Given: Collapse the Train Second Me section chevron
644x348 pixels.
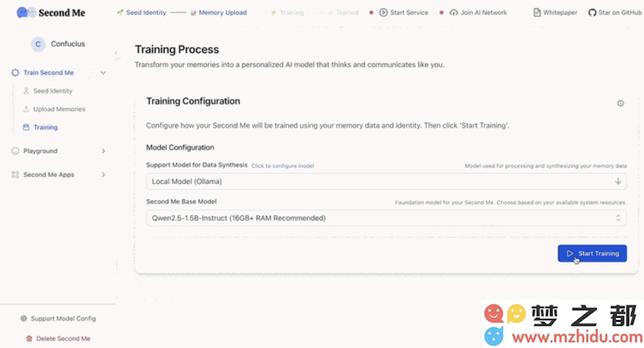Looking at the screenshot, I should tap(104, 73).
